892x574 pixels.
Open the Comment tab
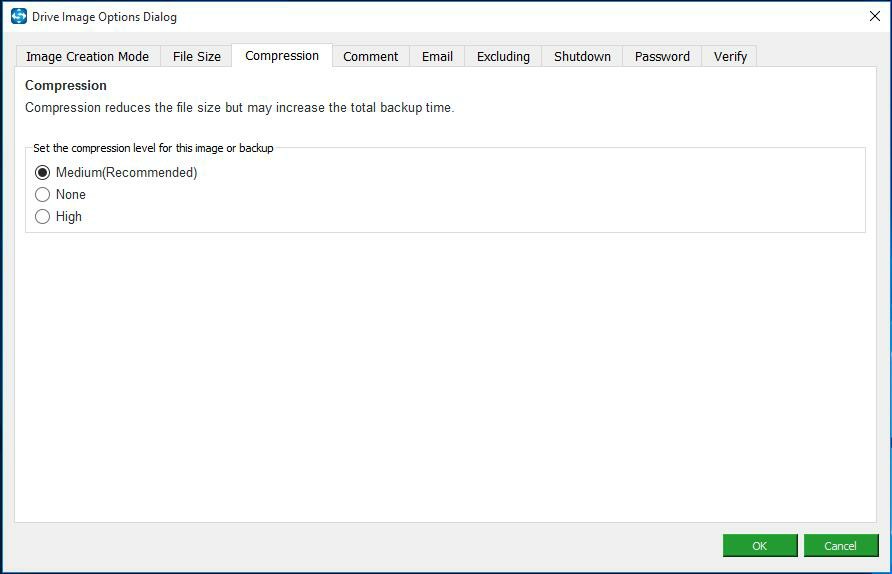coord(370,56)
